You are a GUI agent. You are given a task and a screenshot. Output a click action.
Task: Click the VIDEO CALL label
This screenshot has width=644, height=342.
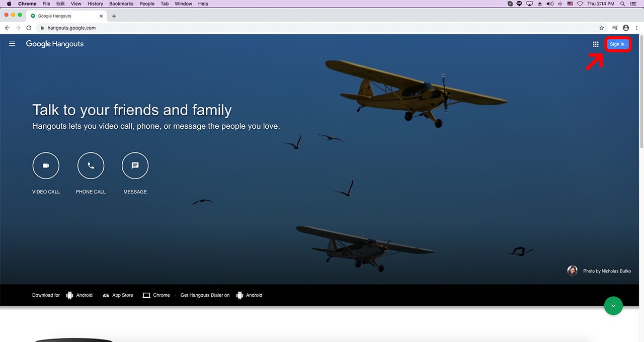pyautogui.click(x=46, y=192)
